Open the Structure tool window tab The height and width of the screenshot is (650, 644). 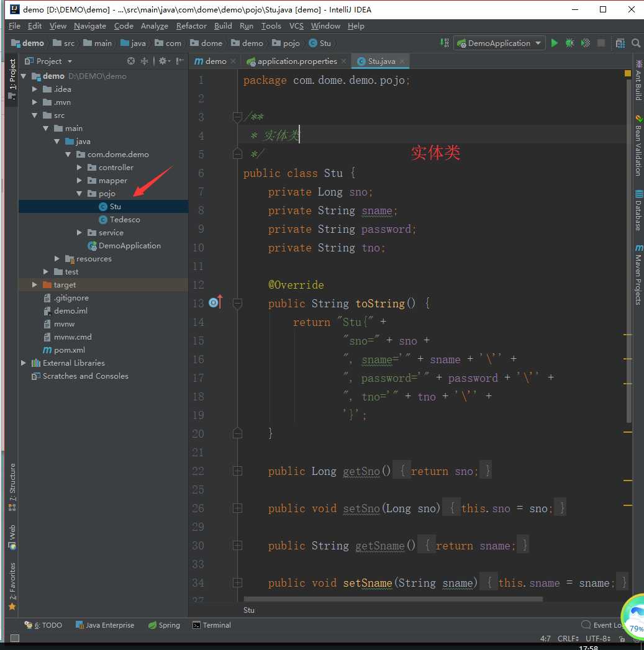tap(12, 487)
